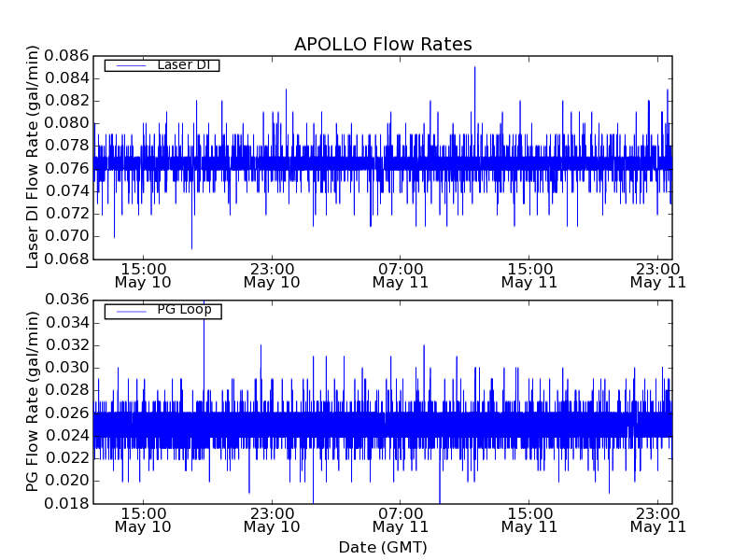
Task: Select the PG Loop legend label
Action: coord(184,310)
